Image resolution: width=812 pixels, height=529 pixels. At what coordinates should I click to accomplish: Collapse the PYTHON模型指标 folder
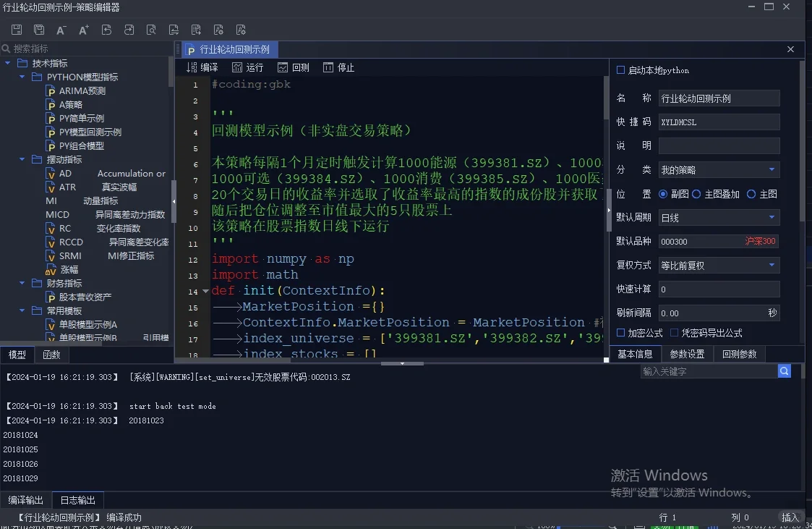(x=22, y=77)
